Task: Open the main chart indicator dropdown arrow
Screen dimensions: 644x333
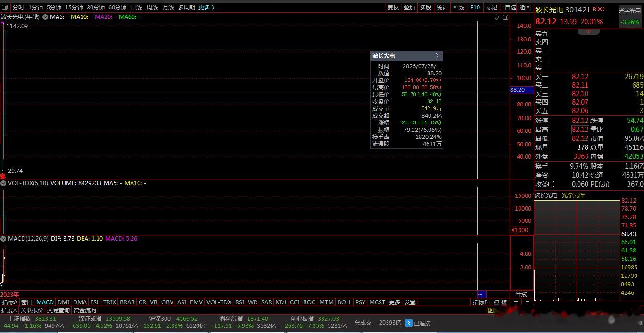Action: [x=45, y=17]
